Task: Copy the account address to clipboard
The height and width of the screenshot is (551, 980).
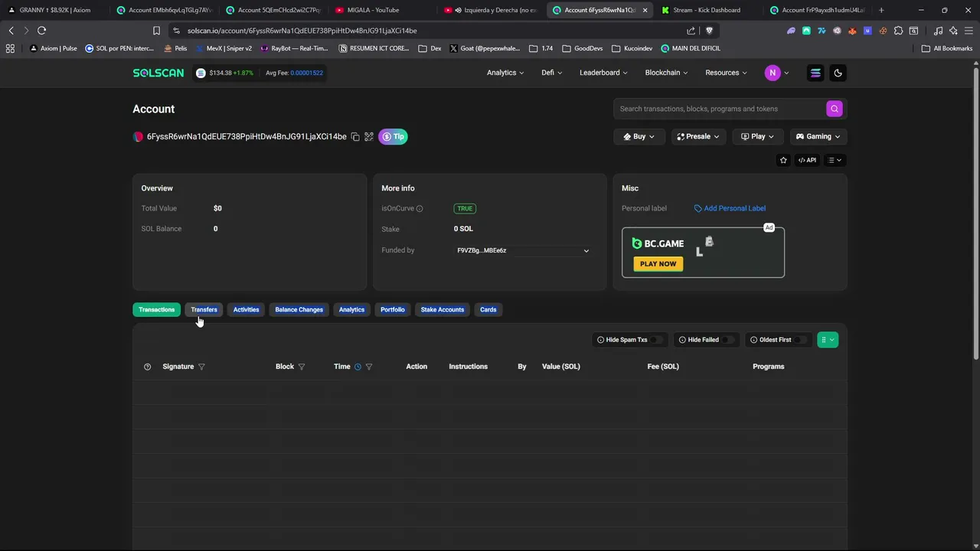Action: coord(355,137)
